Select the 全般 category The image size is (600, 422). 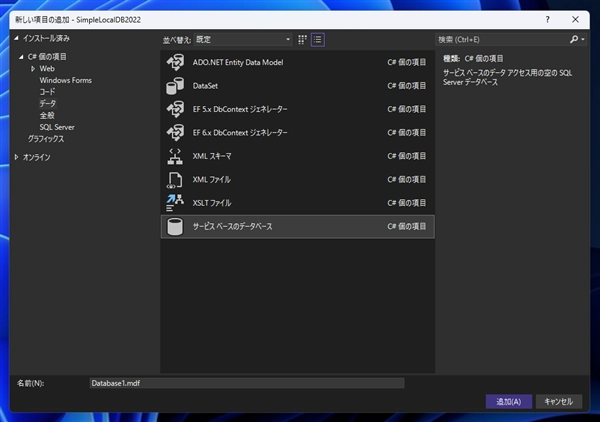point(47,116)
